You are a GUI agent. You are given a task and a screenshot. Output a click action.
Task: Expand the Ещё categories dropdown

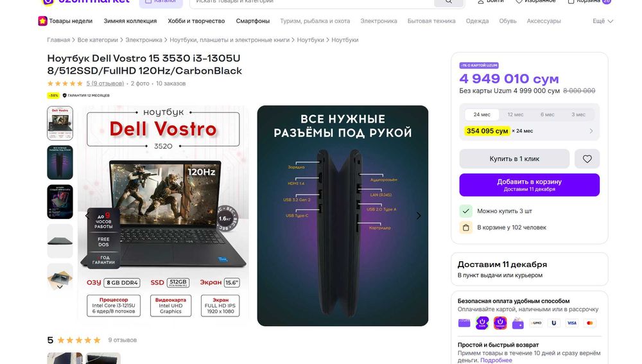(x=602, y=21)
